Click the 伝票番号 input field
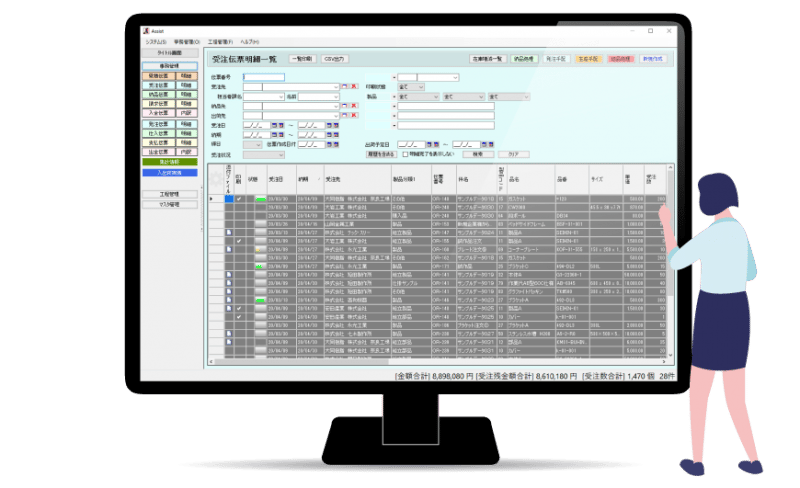 [x=263, y=77]
